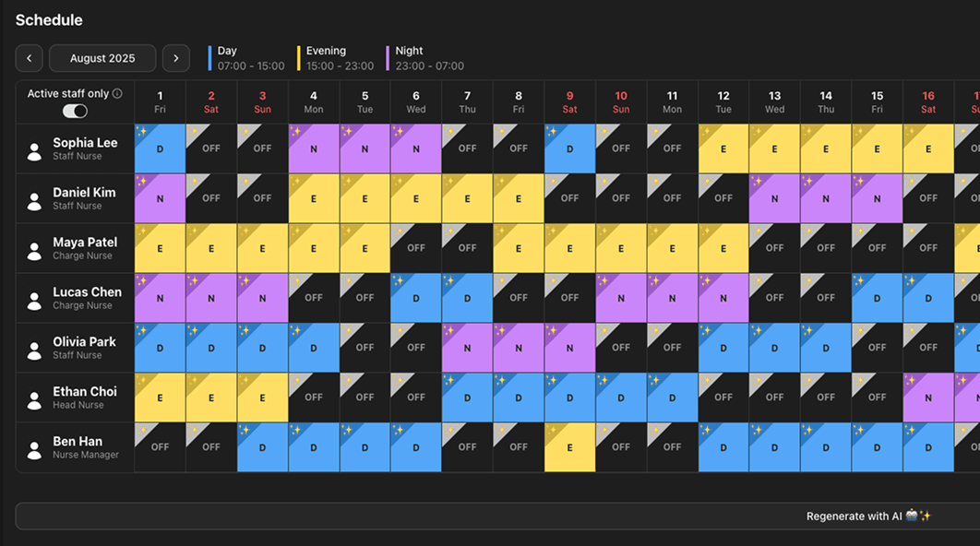980x546 pixels.
Task: Click Ben Han's person avatar icon
Action: pos(35,448)
